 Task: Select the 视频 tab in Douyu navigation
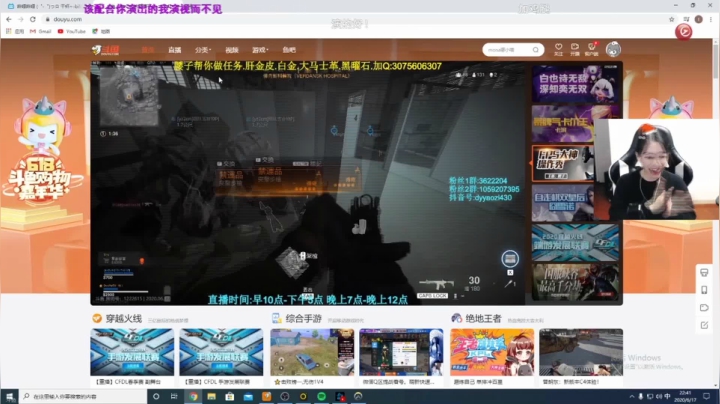[x=231, y=50]
